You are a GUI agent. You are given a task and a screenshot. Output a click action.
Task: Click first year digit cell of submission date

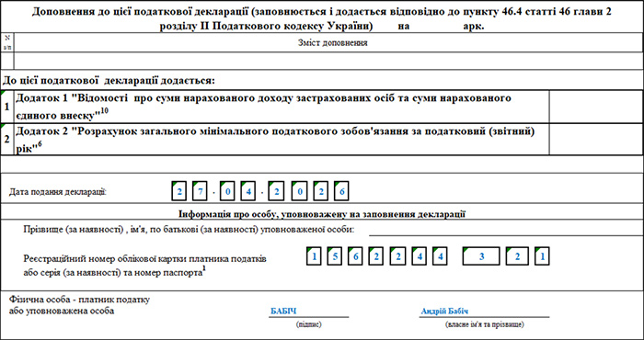point(276,191)
